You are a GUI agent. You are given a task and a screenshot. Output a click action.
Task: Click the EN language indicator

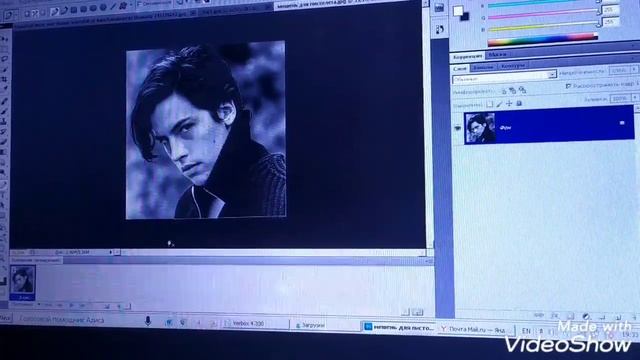click(x=526, y=331)
